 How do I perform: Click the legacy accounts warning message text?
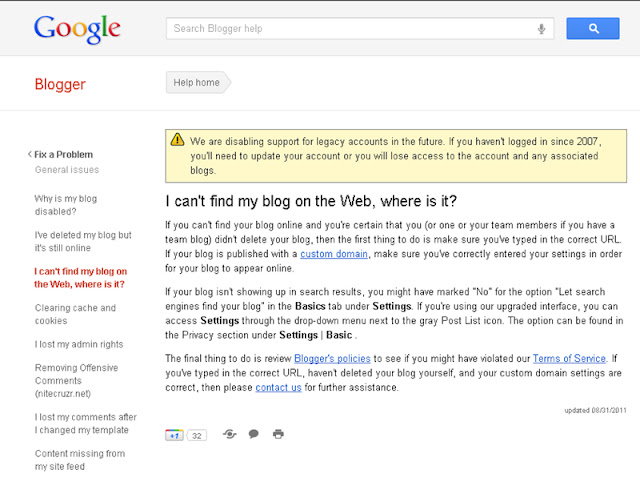pos(395,156)
